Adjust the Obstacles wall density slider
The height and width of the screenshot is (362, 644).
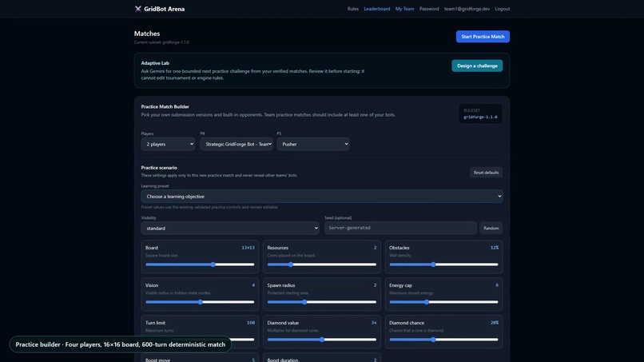(443, 265)
